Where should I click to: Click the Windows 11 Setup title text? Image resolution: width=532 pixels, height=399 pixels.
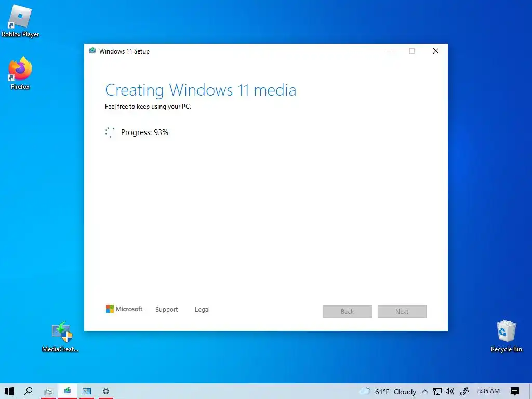(x=124, y=51)
